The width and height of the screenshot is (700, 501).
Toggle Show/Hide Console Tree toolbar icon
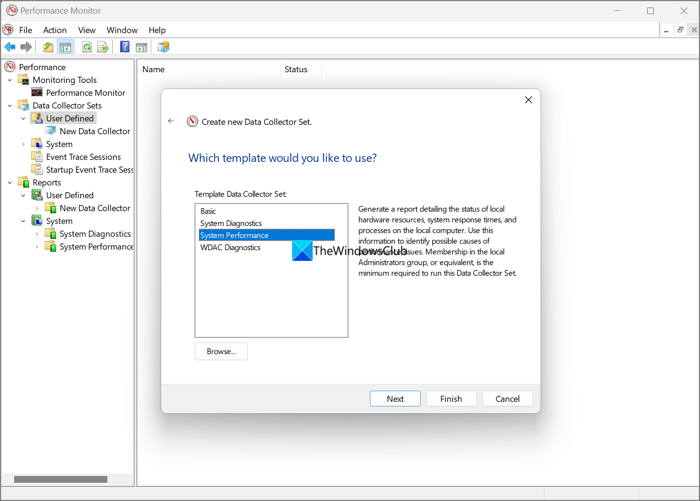pos(66,47)
